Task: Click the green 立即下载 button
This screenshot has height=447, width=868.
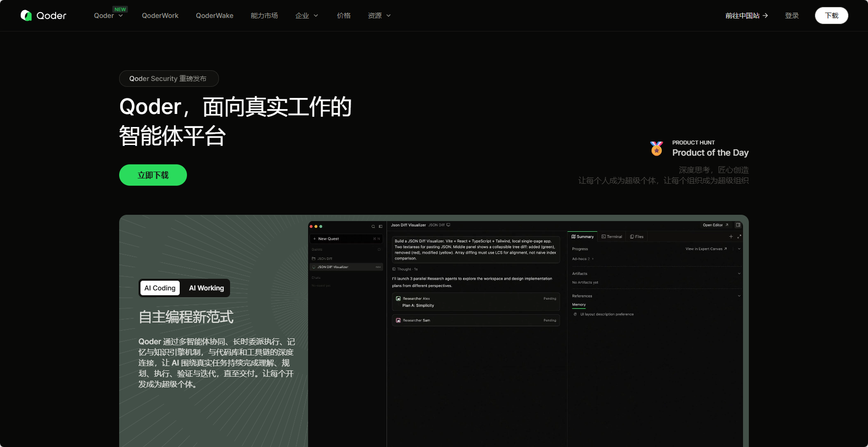Action: tap(153, 175)
